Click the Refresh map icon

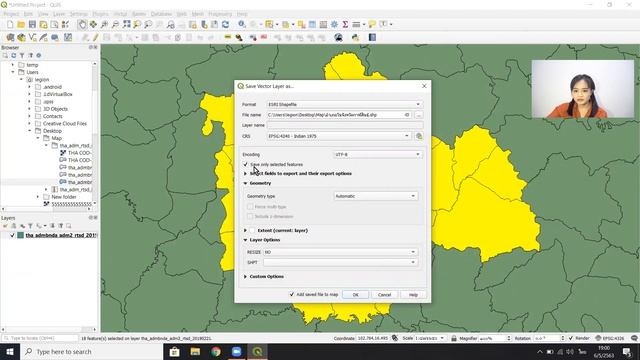[x=225, y=24]
